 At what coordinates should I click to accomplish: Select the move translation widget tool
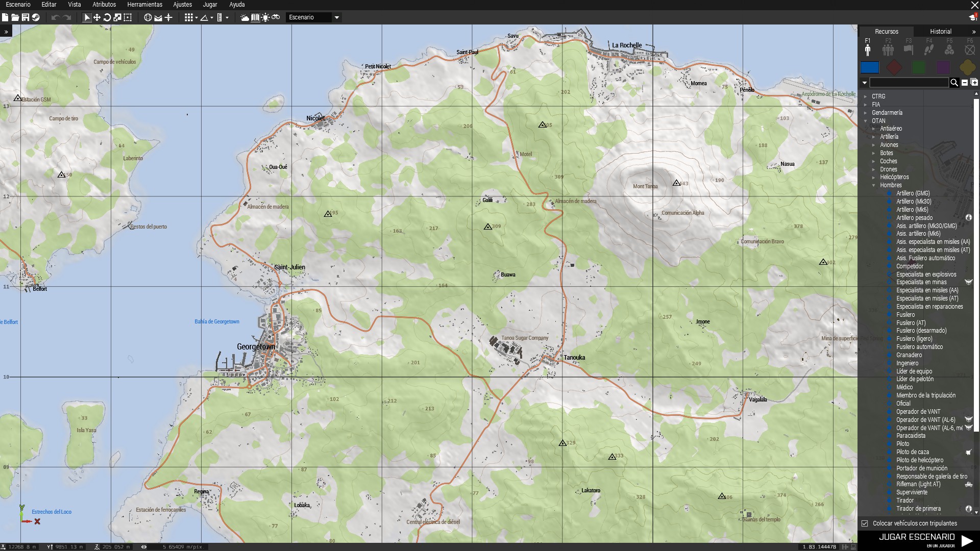click(97, 17)
